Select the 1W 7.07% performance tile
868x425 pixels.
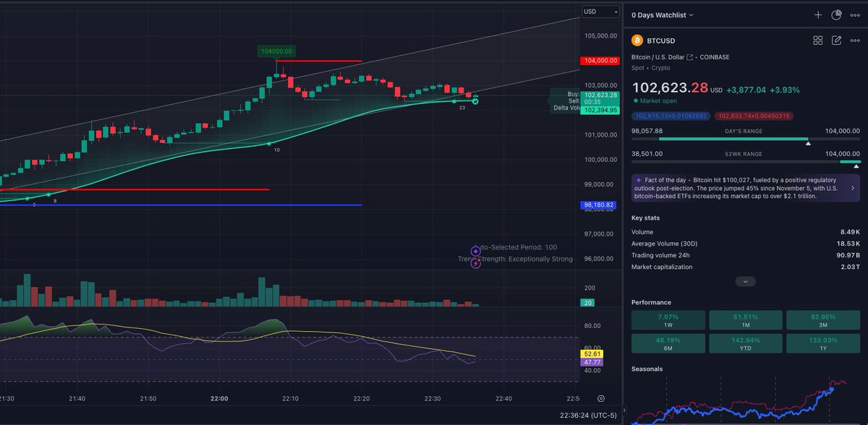pos(668,322)
